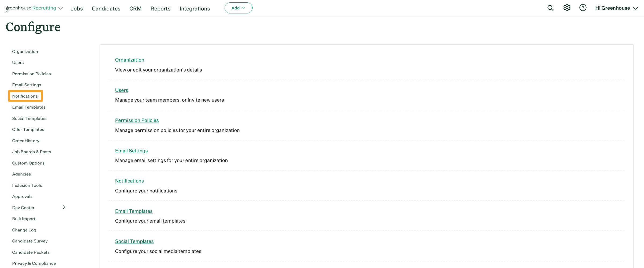The height and width of the screenshot is (268, 644).
Task: Click the Social Templates link
Action: (134, 241)
